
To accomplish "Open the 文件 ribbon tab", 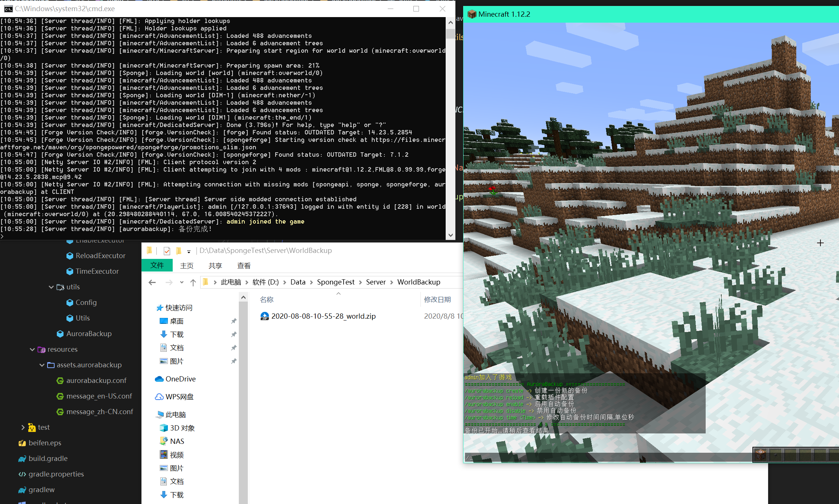I will pos(157,265).
